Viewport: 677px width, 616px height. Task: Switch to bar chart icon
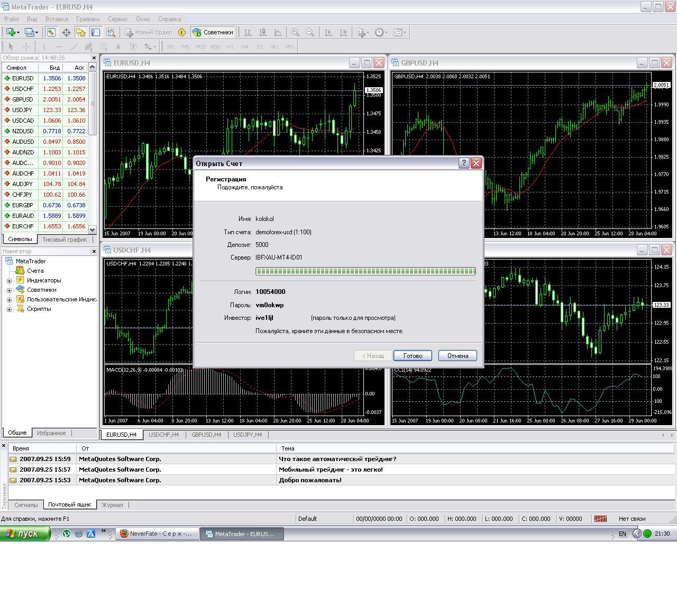coord(248,32)
